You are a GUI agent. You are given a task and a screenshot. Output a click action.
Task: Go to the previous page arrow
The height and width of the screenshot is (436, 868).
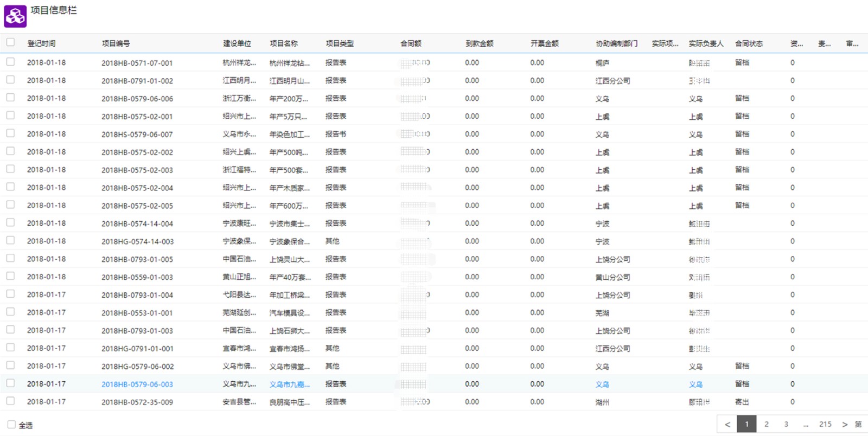pyautogui.click(x=727, y=424)
